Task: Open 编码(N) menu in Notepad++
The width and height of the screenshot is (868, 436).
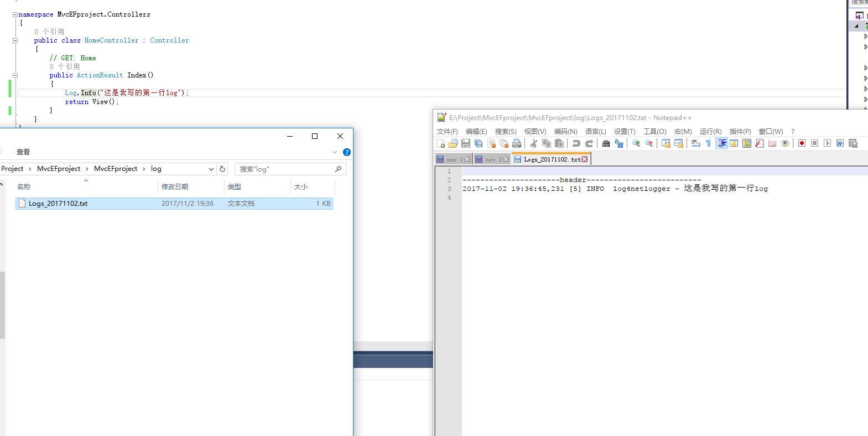Action: 565,132
